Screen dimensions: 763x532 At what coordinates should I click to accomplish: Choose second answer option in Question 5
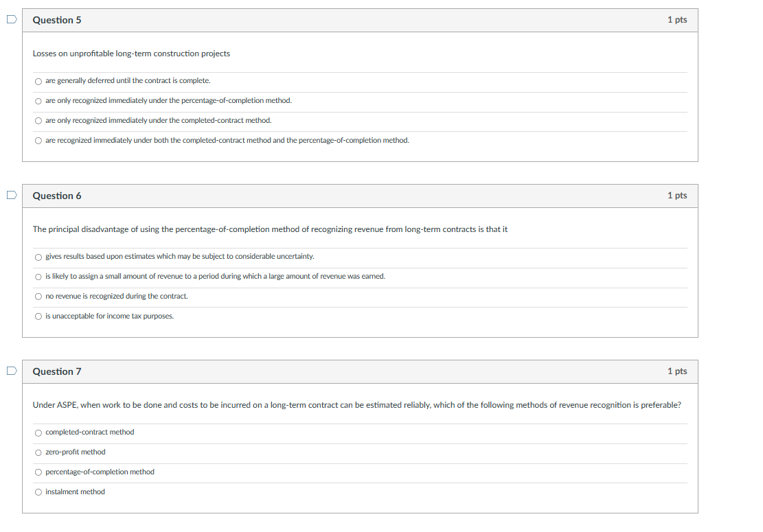click(38, 101)
